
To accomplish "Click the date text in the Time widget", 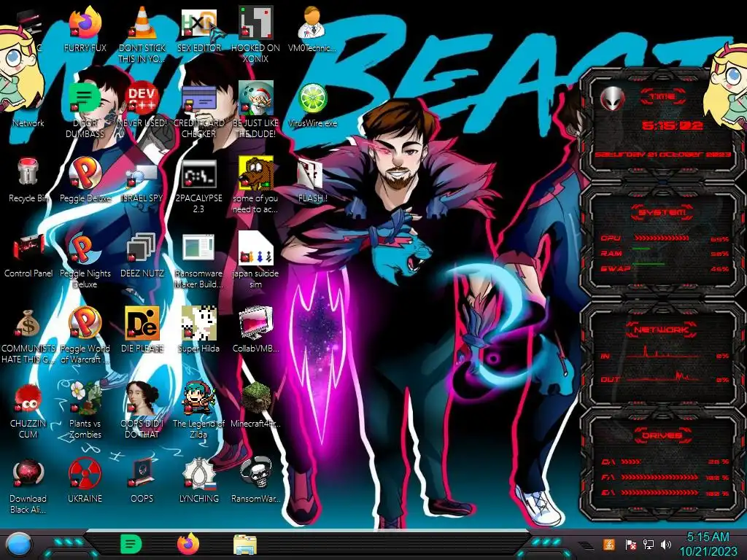I will click(662, 155).
